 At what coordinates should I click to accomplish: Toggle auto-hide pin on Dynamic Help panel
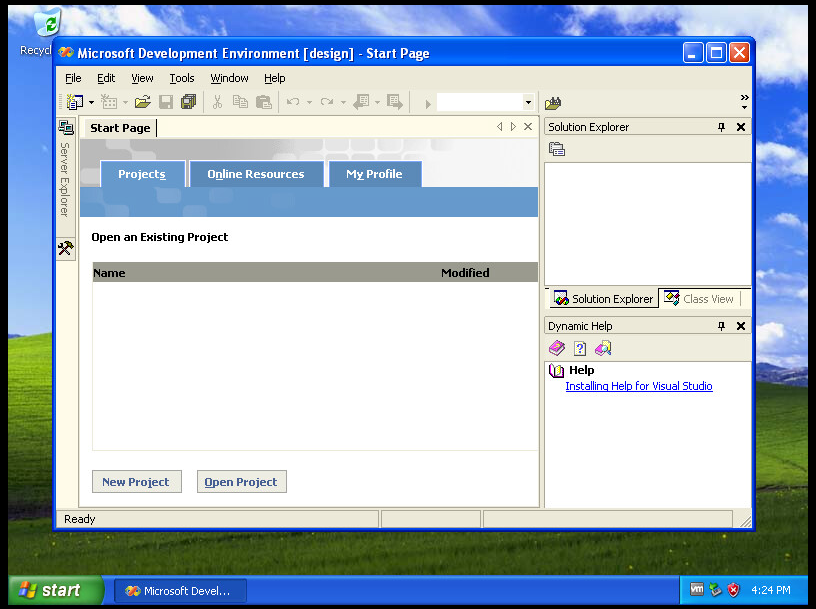pos(721,326)
